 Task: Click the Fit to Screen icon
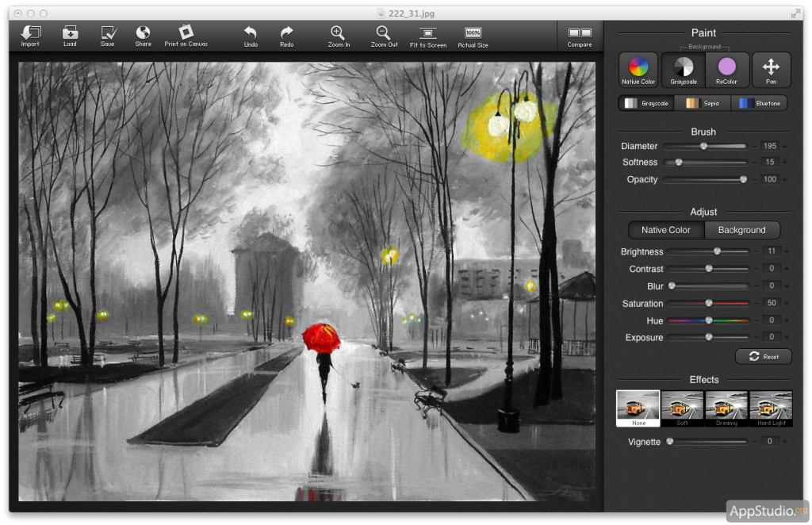[428, 33]
